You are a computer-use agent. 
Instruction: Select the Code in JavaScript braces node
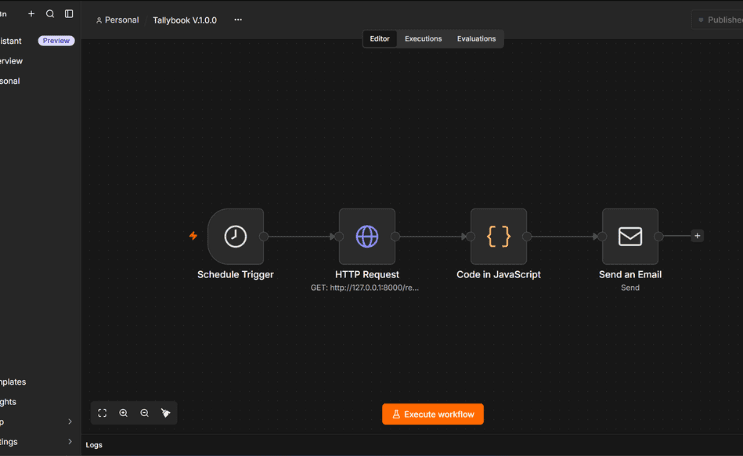[x=498, y=236]
